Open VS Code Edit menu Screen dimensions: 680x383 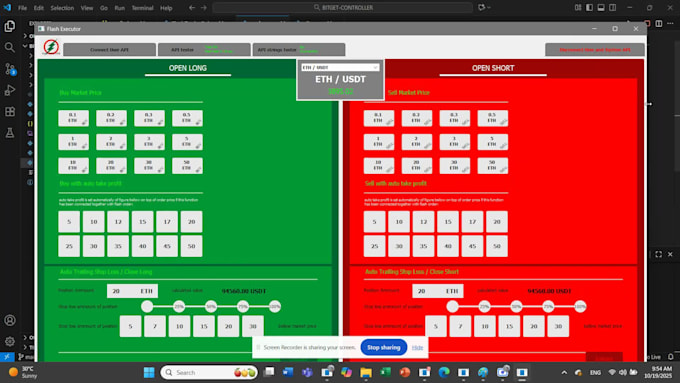point(39,8)
